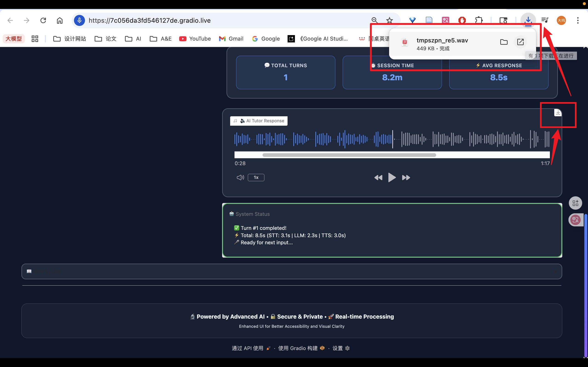Screen dimensions: 588x367
Task: Open the 设计网站 bookmarks folder
Action: click(x=70, y=39)
